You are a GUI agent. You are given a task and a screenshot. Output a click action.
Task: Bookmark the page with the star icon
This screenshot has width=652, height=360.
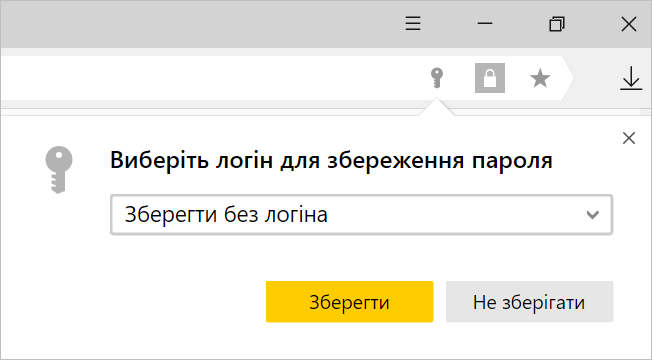[540, 78]
